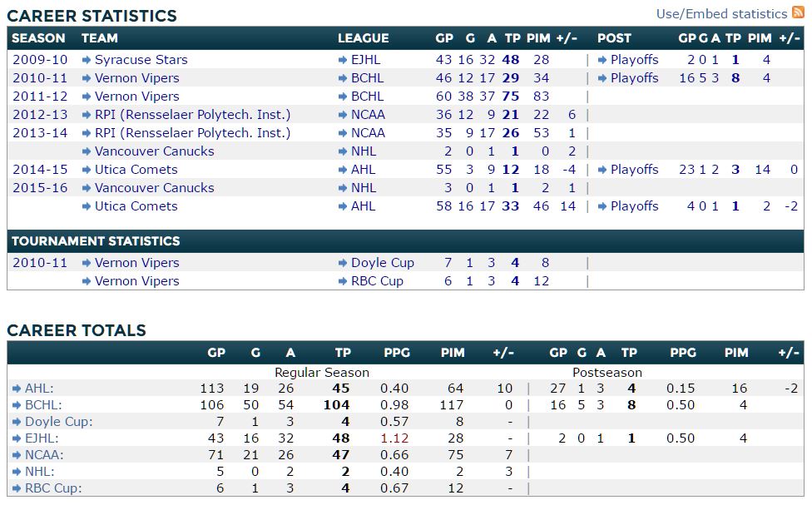Open RPI 2013-14 team link

(192, 133)
